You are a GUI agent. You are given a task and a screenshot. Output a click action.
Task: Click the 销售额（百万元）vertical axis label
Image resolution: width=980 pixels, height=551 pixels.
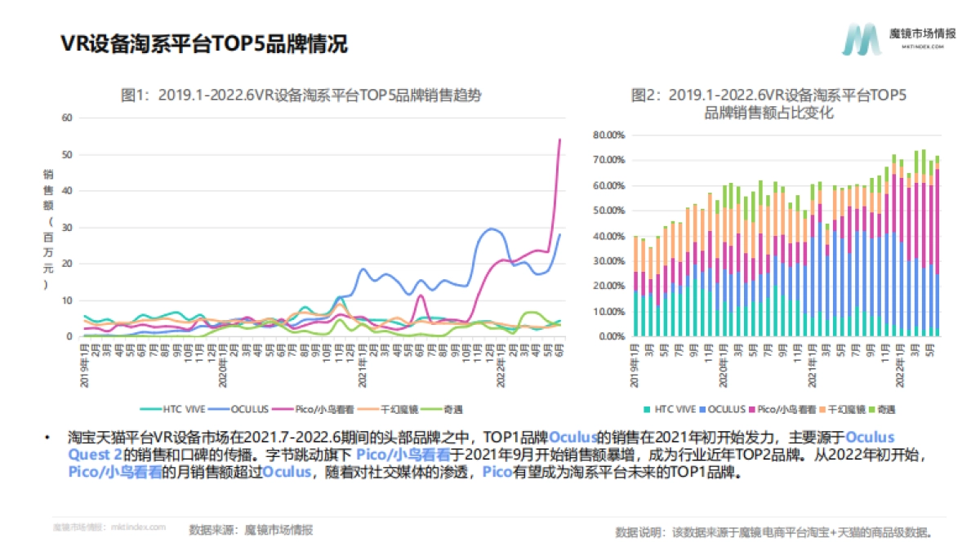click(47, 229)
